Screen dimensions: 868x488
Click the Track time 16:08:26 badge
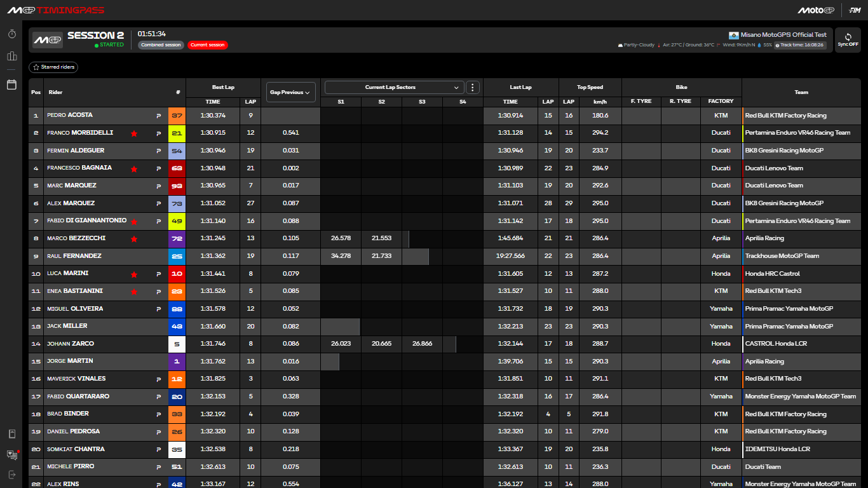click(x=801, y=45)
